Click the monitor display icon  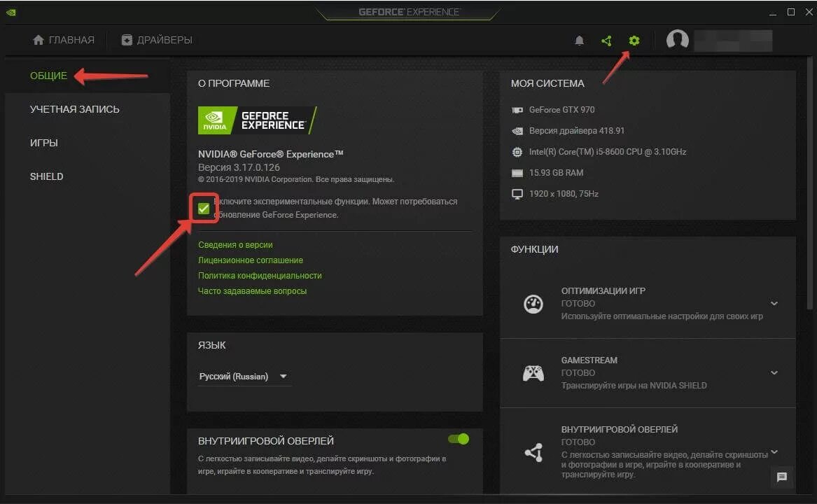pyautogui.click(x=517, y=194)
